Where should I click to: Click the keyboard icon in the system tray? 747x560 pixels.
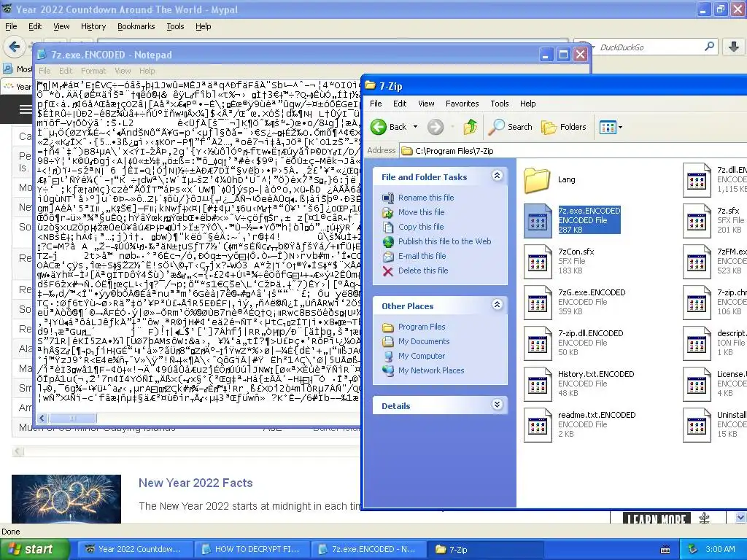[665, 550]
